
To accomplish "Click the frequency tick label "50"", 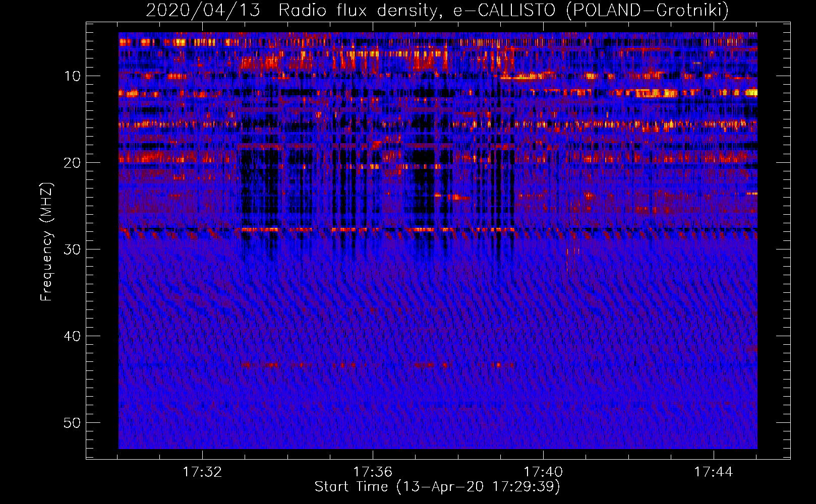I will click(x=72, y=423).
